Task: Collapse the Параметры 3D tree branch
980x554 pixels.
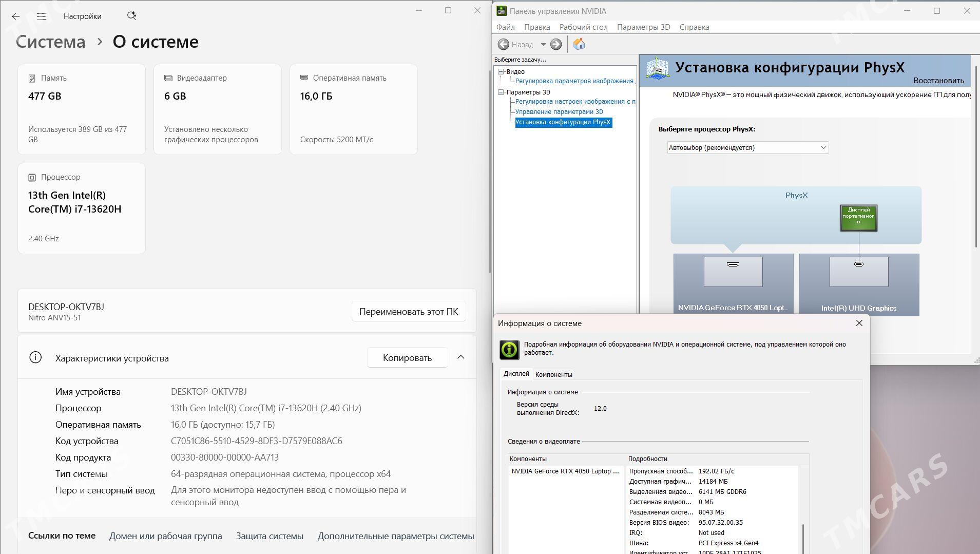Action: [501, 91]
